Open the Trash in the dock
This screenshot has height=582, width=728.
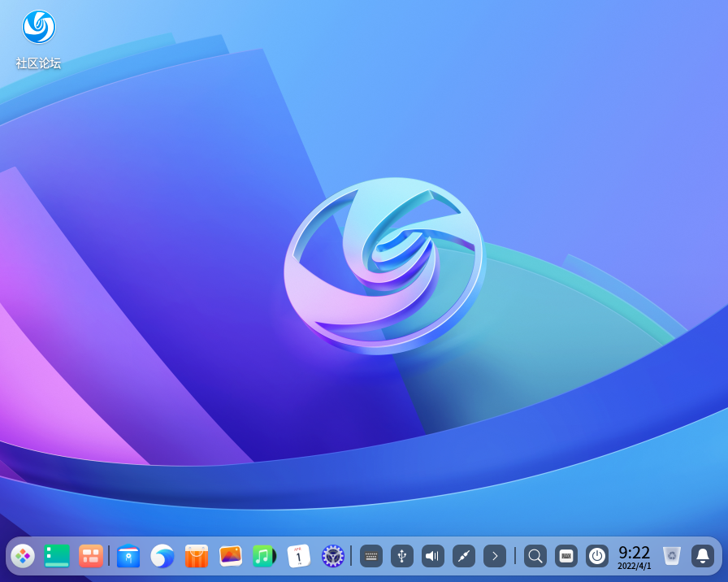[671, 556]
